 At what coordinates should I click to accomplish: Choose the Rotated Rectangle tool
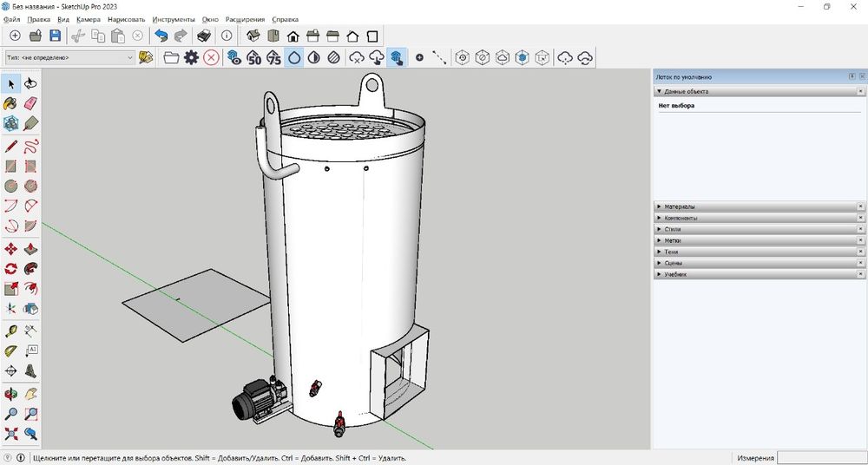[x=31, y=166]
